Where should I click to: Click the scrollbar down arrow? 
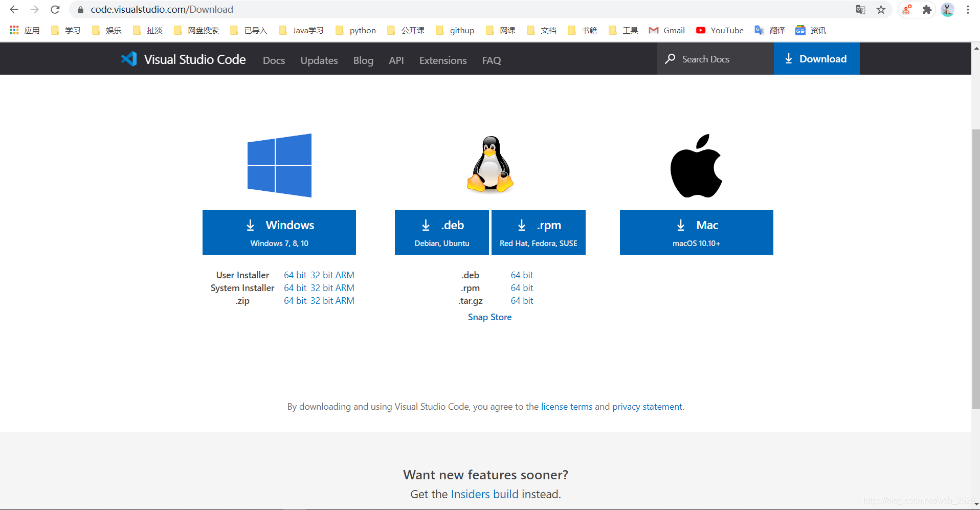point(976,504)
